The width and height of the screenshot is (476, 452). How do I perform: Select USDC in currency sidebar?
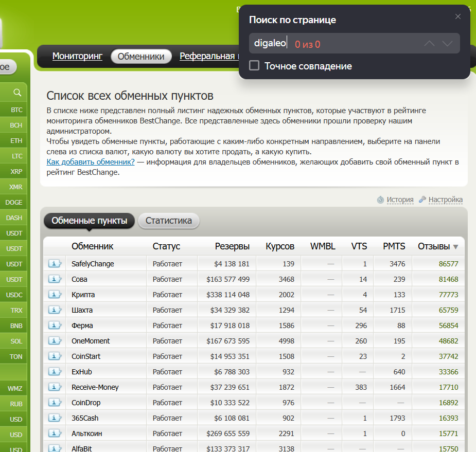pyautogui.click(x=13, y=295)
